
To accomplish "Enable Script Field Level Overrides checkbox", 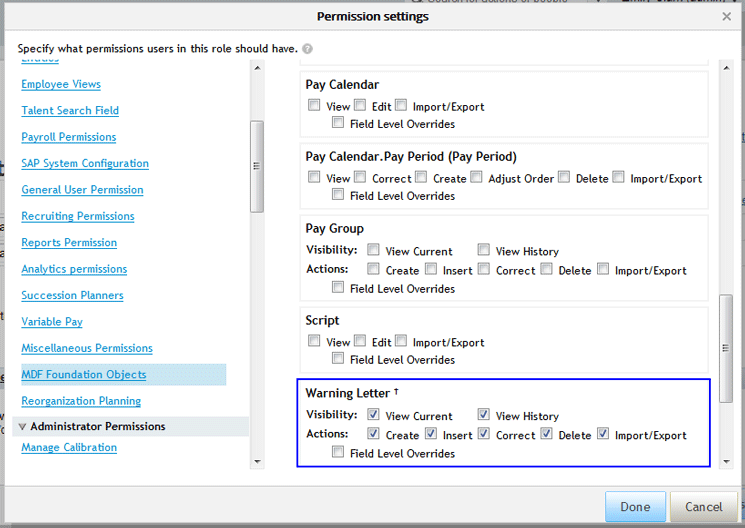I will pos(338,358).
